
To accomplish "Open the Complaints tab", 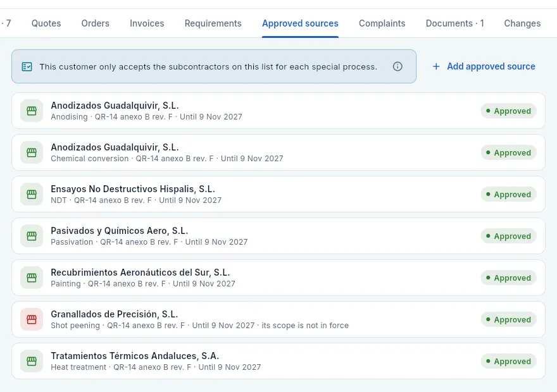I will click(382, 23).
